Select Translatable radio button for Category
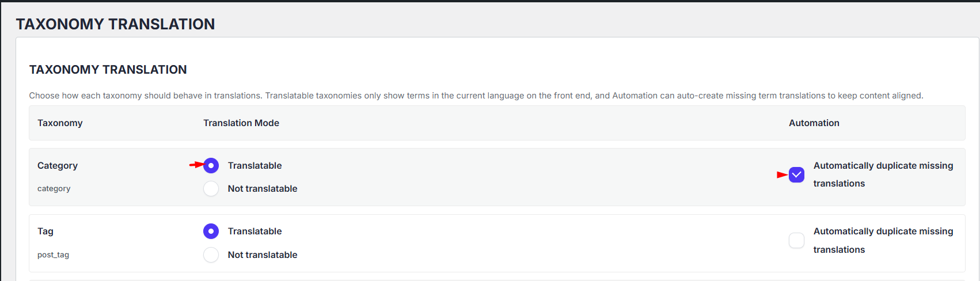Image resolution: width=980 pixels, height=281 pixels. [211, 165]
